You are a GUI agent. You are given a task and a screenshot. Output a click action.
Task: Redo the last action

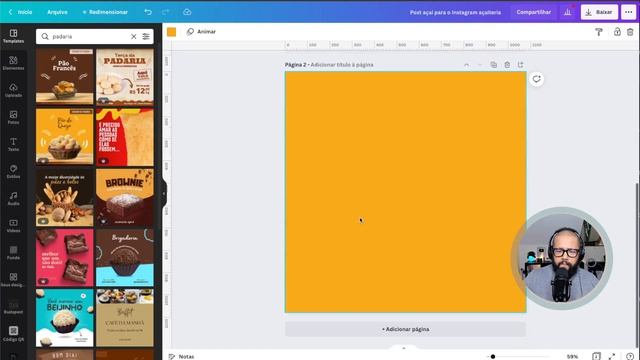click(165, 12)
